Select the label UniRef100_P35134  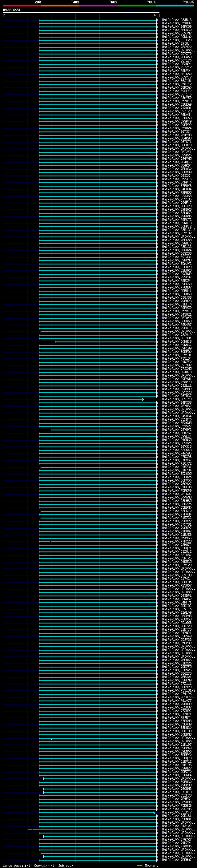177,359
